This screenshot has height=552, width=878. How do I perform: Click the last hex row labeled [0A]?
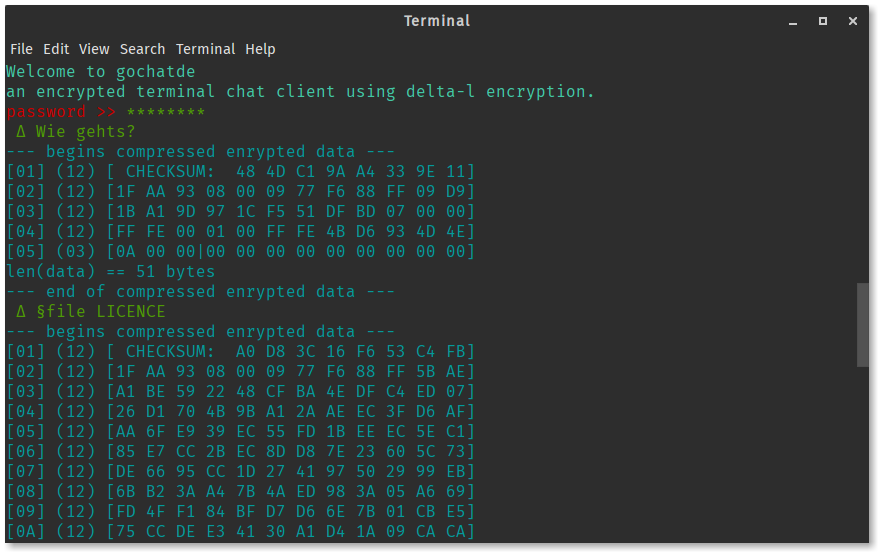(241, 531)
